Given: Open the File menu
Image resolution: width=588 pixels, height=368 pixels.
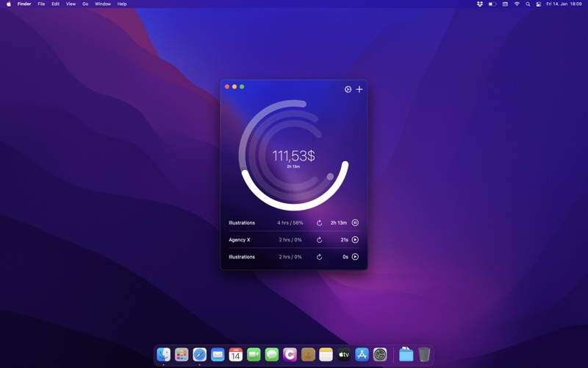Looking at the screenshot, I should tap(41, 4).
